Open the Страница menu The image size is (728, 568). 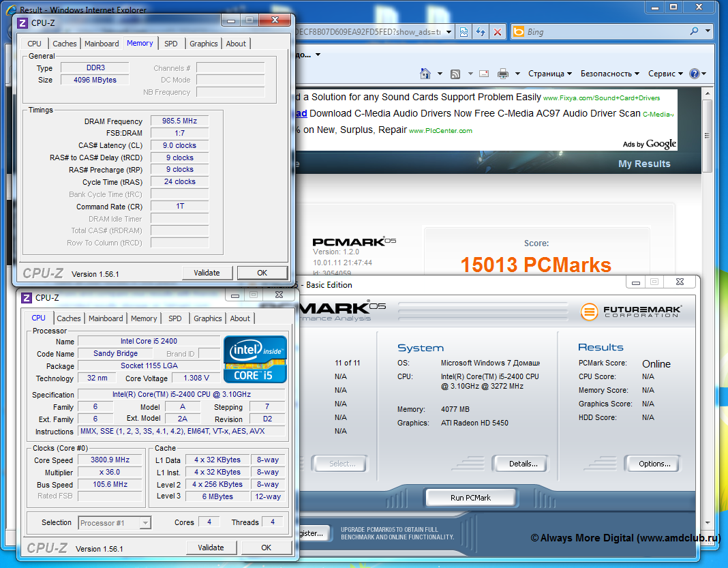click(549, 74)
